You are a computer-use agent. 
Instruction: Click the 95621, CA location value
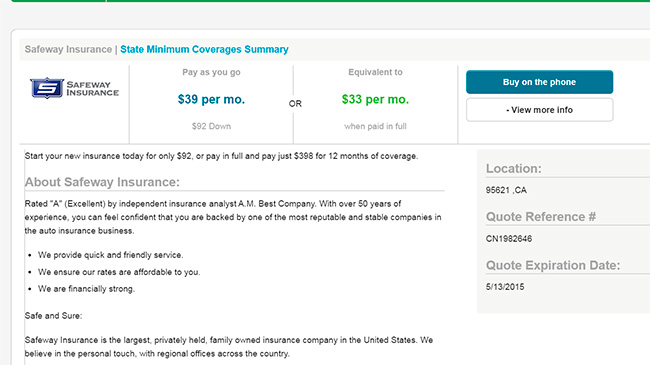506,190
